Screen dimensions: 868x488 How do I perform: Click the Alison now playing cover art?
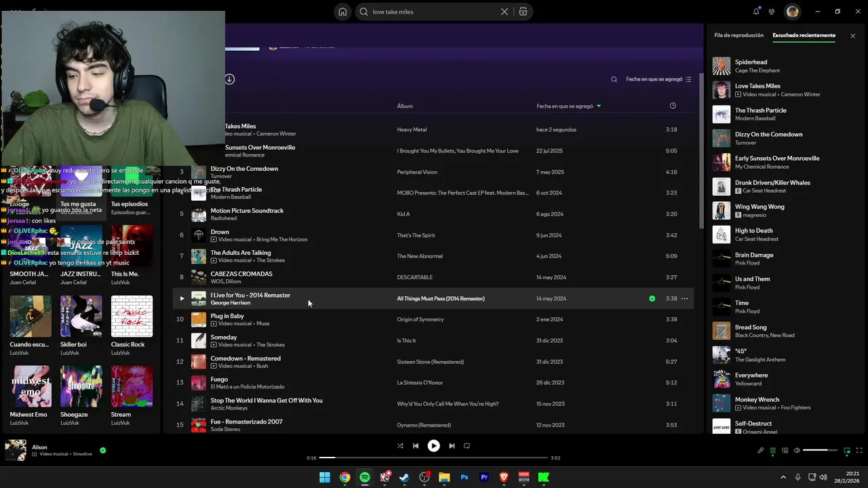pos(16,450)
